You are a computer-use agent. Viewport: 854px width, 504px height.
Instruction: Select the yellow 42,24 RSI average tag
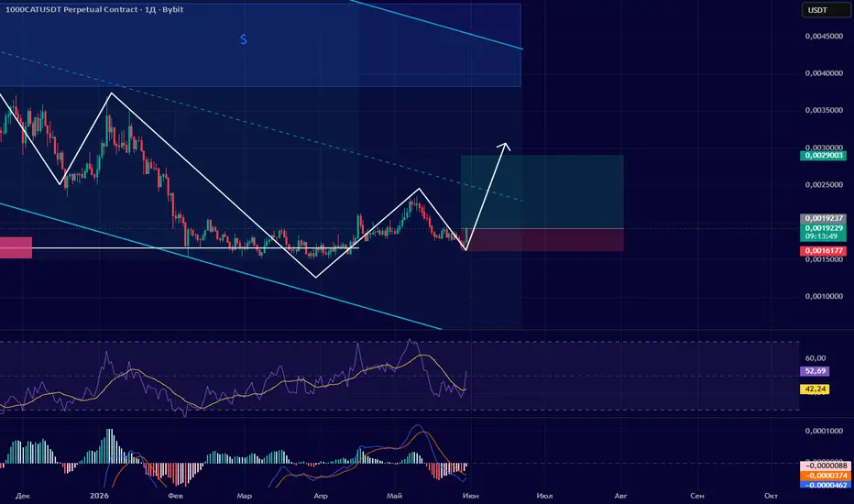(815, 389)
